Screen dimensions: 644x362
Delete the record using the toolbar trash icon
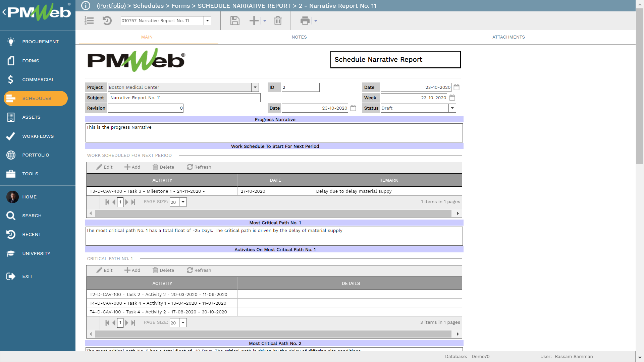click(278, 21)
